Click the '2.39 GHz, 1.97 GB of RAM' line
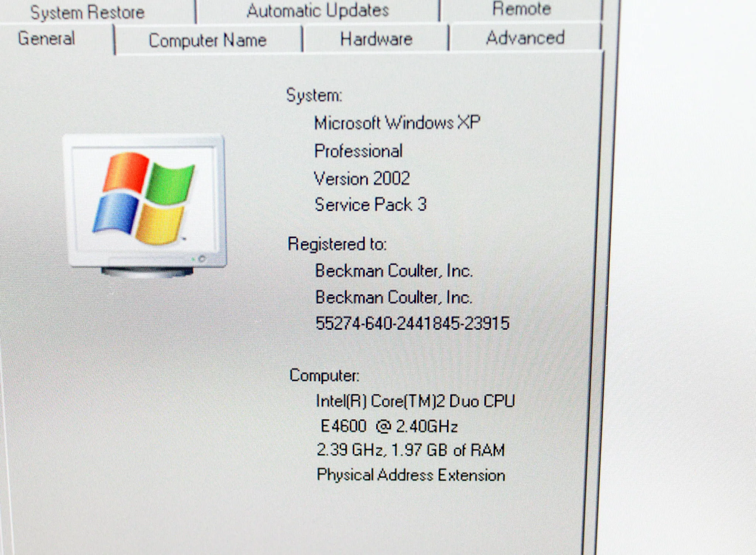 coord(410,450)
